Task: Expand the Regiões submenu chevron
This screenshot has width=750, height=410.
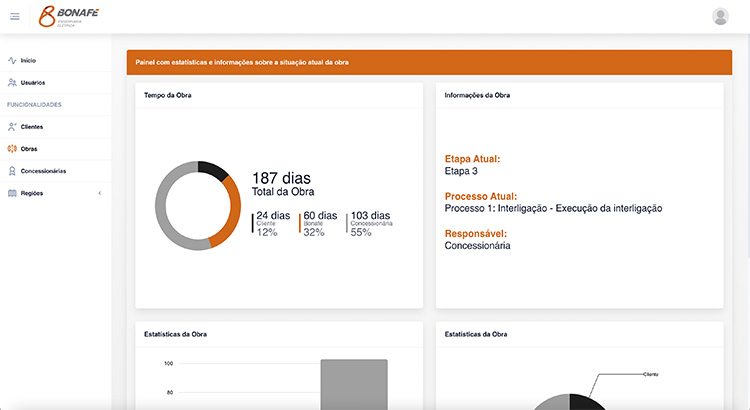Action: (99, 193)
